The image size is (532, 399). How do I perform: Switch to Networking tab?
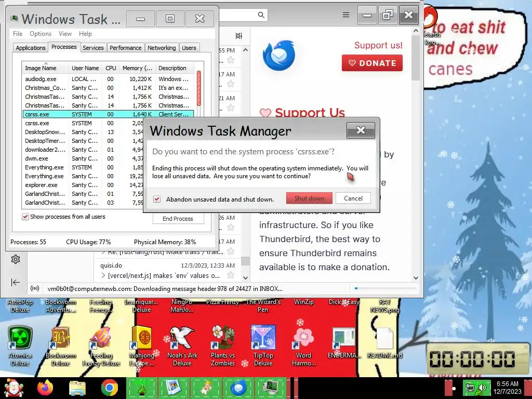(162, 48)
